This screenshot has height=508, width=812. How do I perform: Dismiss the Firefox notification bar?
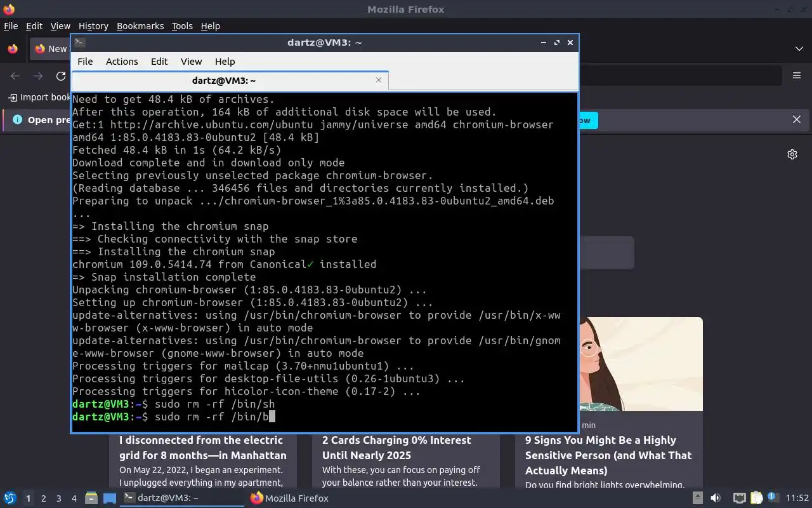point(797,119)
